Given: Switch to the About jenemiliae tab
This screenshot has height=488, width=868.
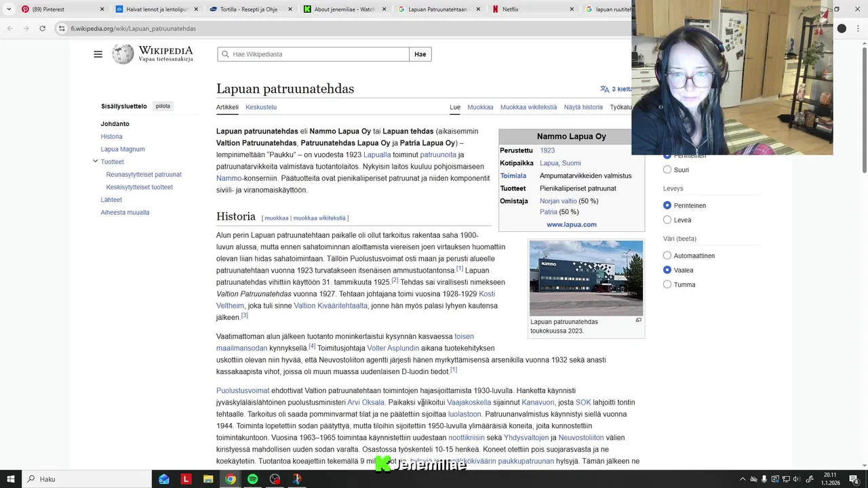Looking at the screenshot, I should coord(345,9).
